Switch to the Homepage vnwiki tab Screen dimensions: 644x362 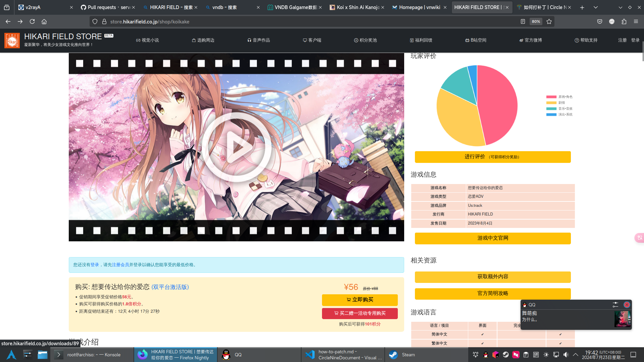click(419, 7)
